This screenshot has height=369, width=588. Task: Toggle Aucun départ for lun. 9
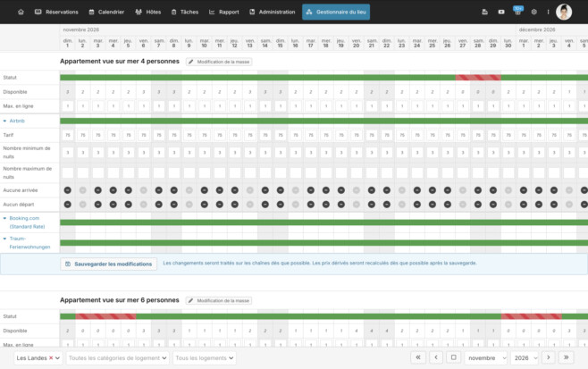click(189, 205)
